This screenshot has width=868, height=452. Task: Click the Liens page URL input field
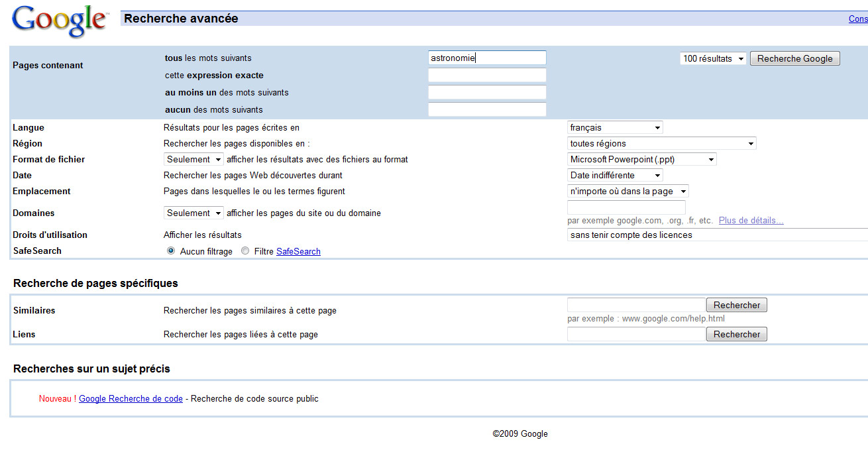click(636, 334)
